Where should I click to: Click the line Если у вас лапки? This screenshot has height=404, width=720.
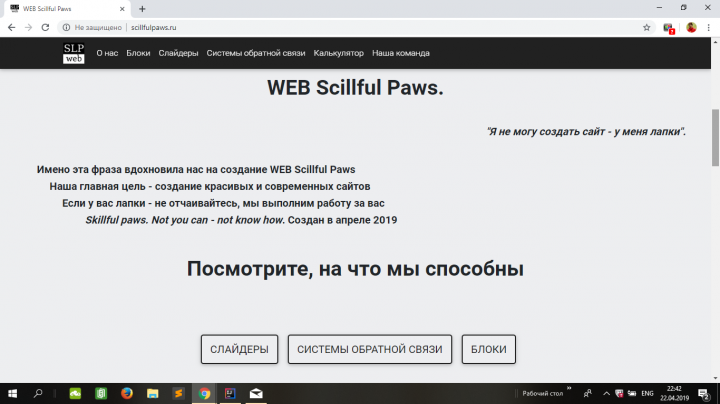coord(223,203)
